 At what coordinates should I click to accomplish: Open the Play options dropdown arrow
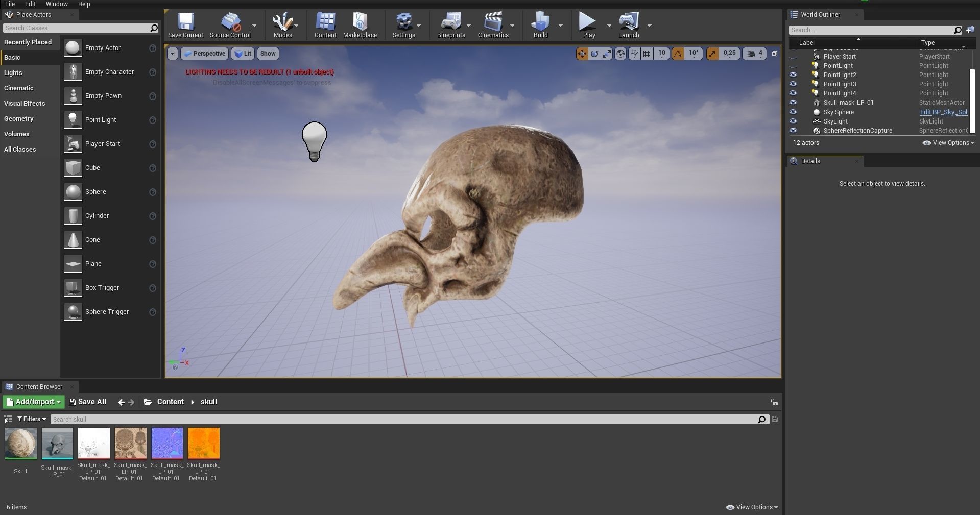coord(609,25)
